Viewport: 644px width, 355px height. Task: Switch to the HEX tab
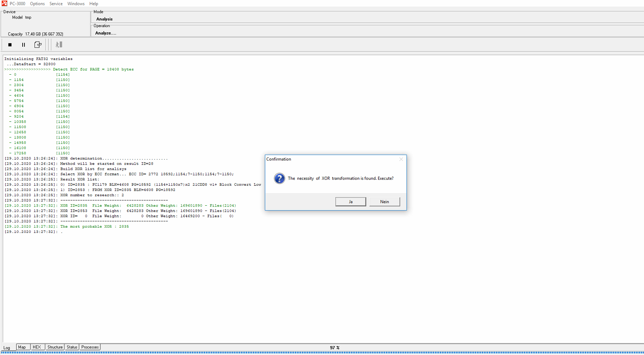(37, 347)
